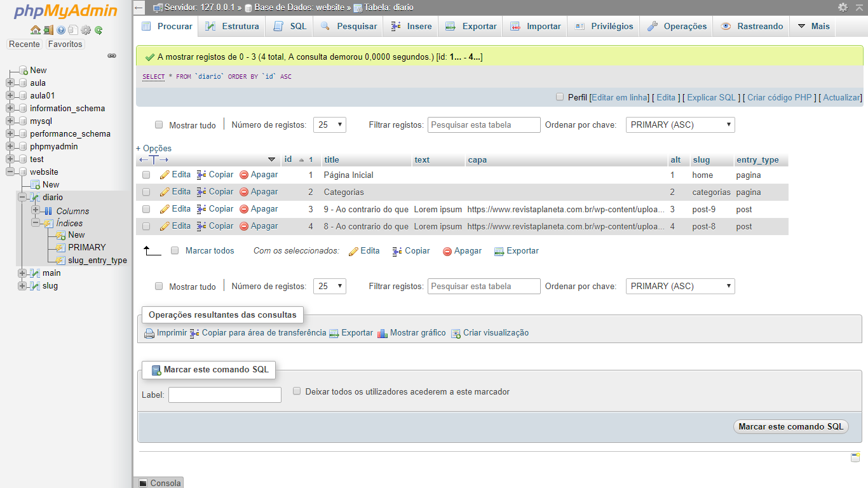Click the Copiar icon for Página Inicial row

pos(201,175)
